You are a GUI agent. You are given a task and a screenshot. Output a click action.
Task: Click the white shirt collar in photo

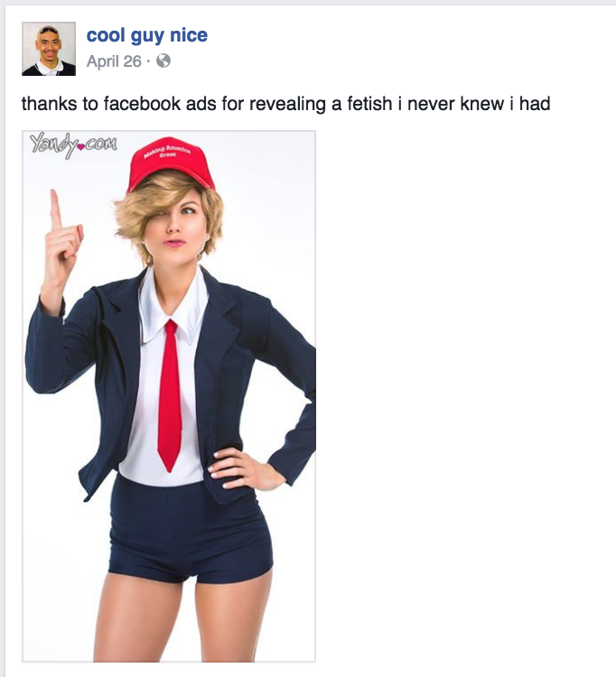click(x=172, y=305)
